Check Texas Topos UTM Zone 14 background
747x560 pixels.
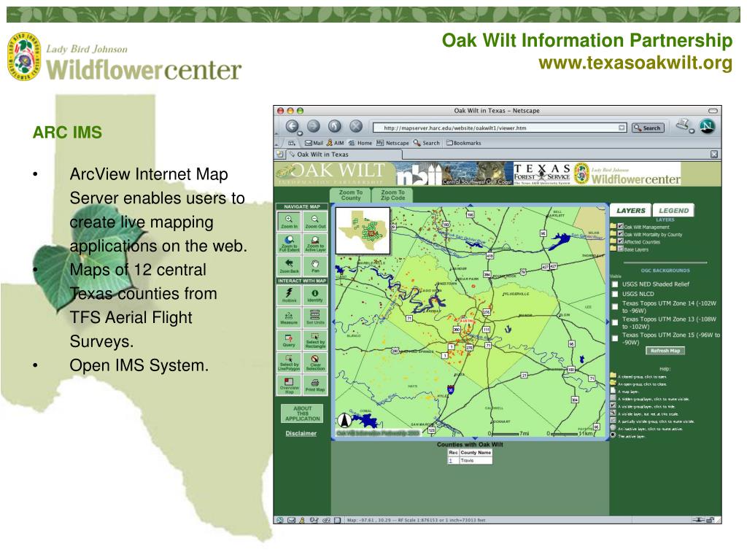point(615,307)
